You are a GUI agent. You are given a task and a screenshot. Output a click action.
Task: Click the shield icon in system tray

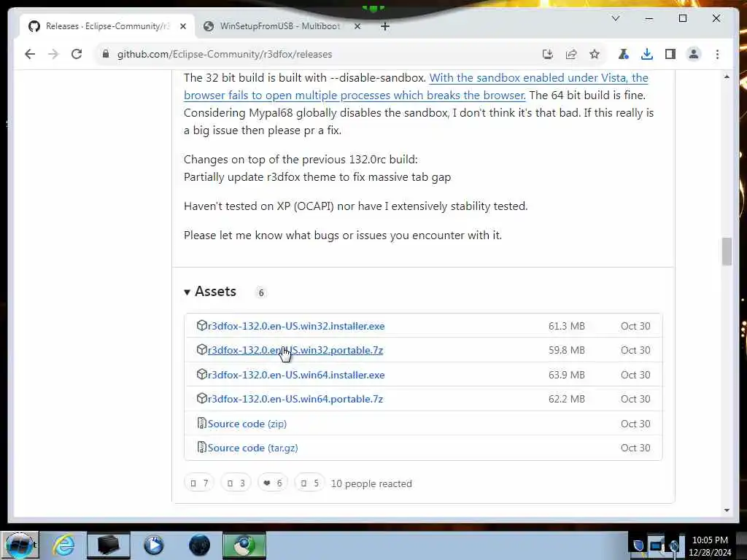[x=638, y=545]
